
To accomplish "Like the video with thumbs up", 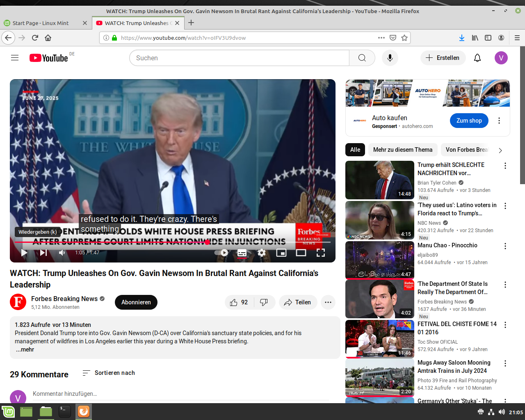I will (x=239, y=302).
